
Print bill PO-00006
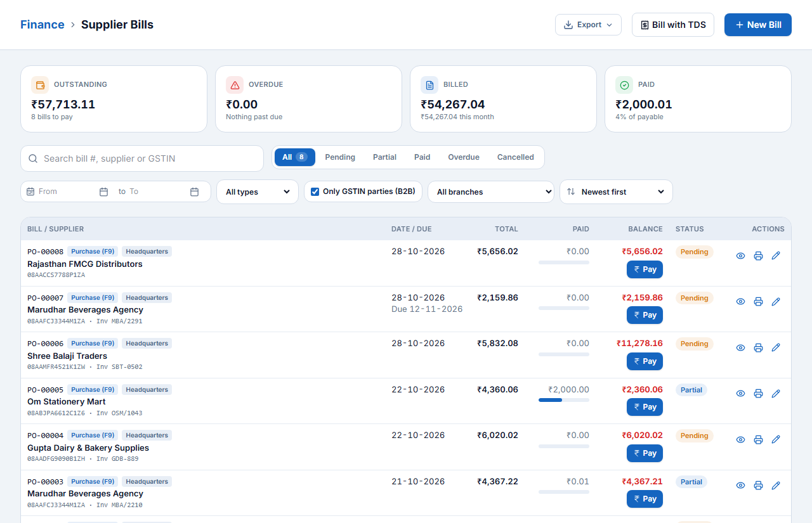[758, 347]
